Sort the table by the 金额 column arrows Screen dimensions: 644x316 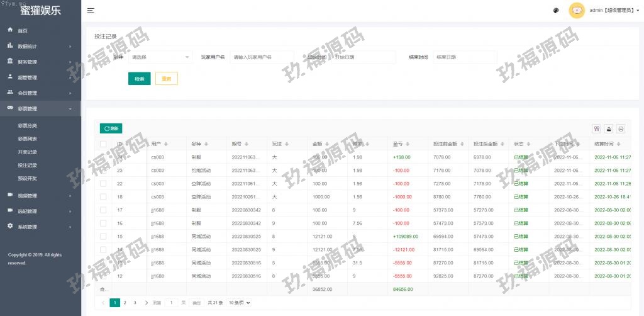pyautogui.click(x=328, y=144)
